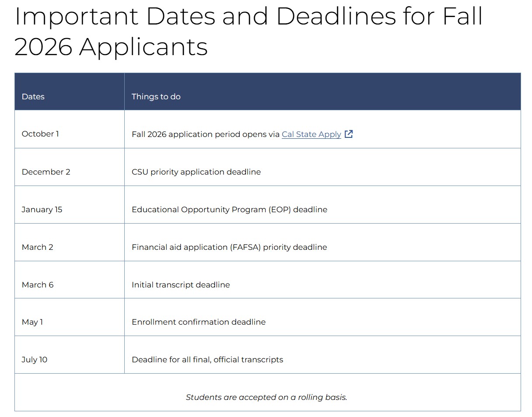Click the May 1 date cell
532x417 pixels.
(32, 322)
